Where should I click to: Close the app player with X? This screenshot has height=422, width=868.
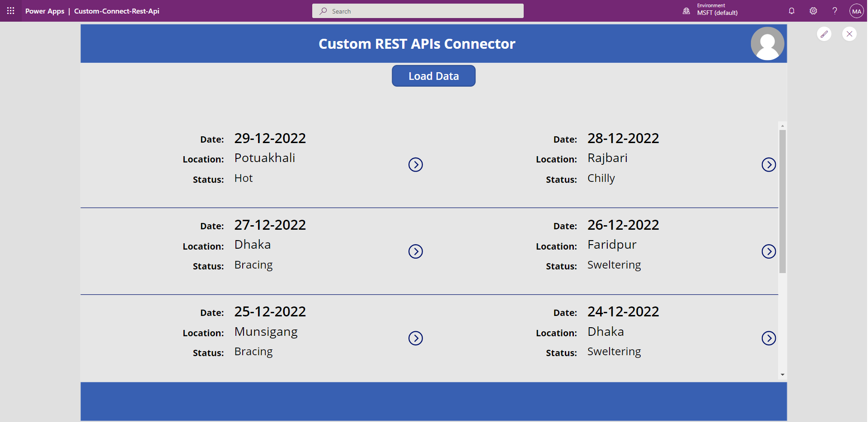click(849, 34)
